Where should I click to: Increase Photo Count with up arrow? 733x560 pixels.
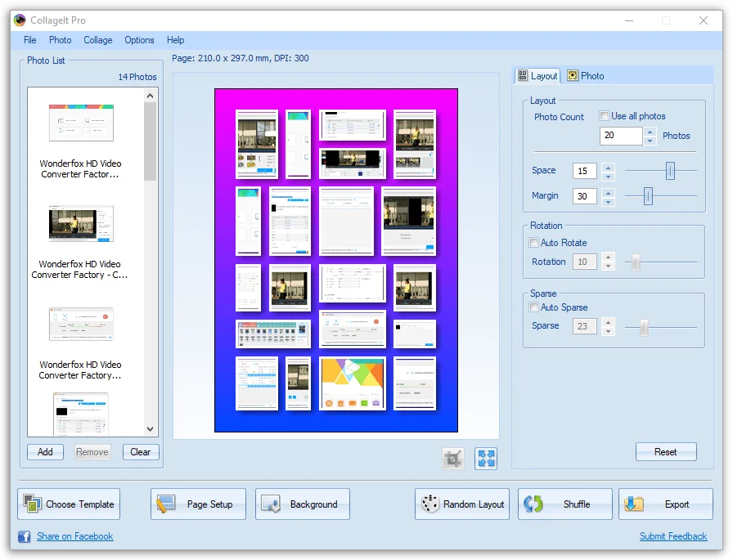tap(650, 132)
